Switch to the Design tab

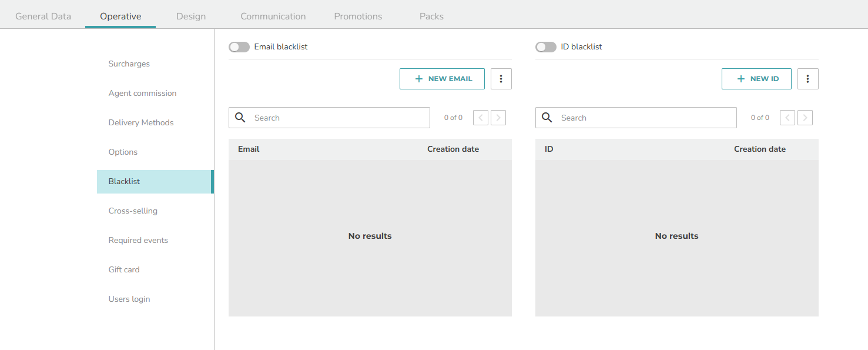191,16
